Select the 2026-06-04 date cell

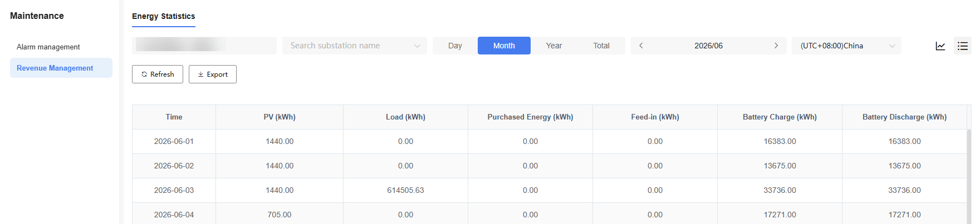pos(174,215)
